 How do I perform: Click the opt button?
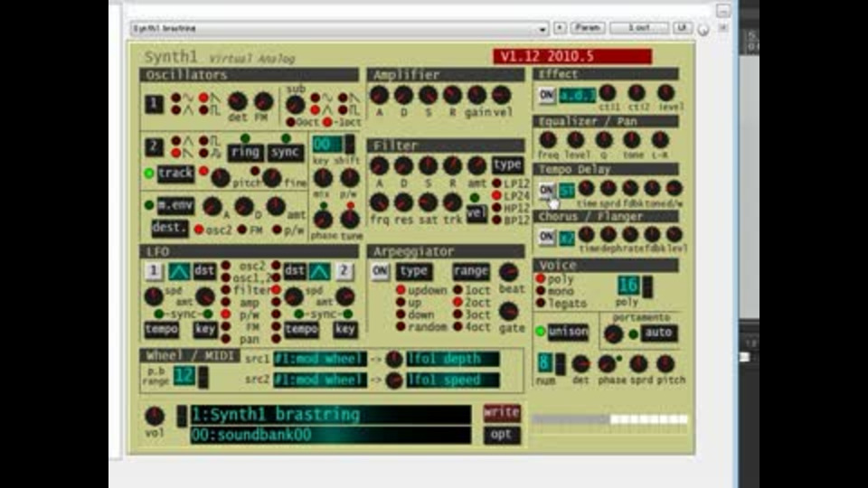point(502,435)
